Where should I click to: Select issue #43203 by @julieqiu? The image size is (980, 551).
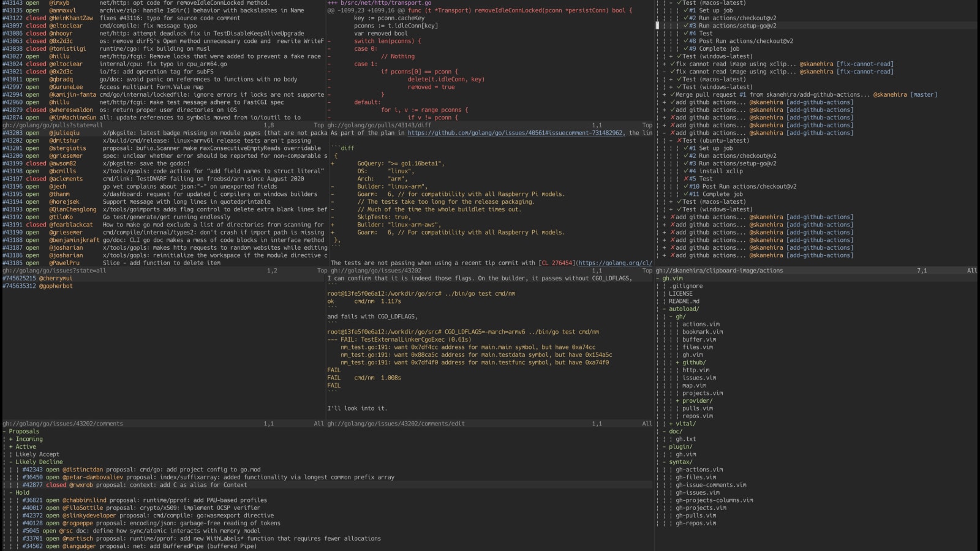(x=164, y=133)
